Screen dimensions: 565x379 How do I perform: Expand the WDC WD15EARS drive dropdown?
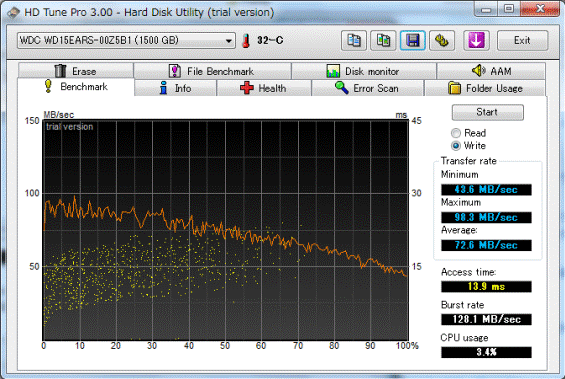click(126, 40)
